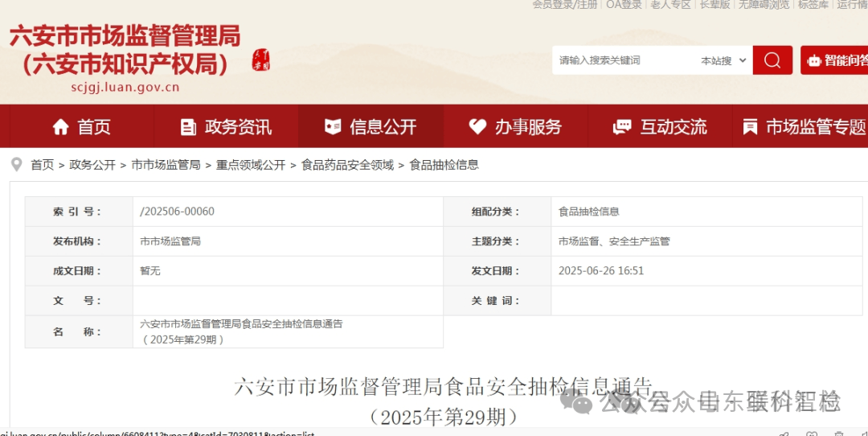The width and height of the screenshot is (868, 436).
Task: Click the 关键词 label cell
Action: [497, 300]
